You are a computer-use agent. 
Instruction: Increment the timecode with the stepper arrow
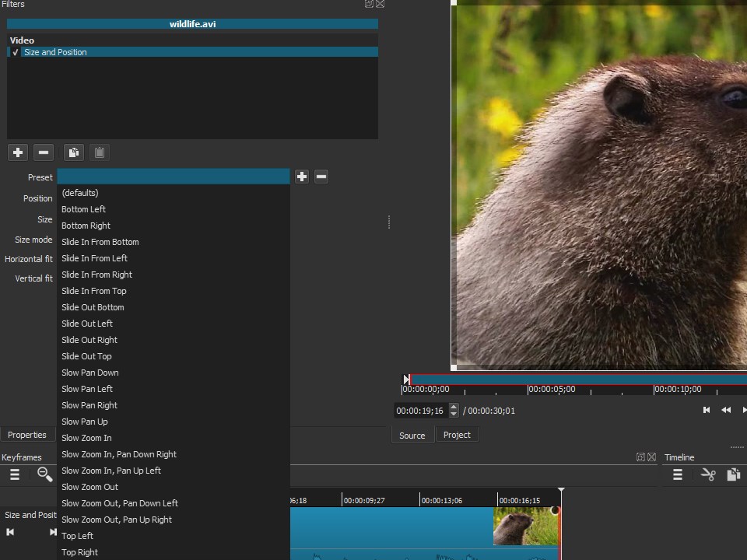click(x=454, y=408)
